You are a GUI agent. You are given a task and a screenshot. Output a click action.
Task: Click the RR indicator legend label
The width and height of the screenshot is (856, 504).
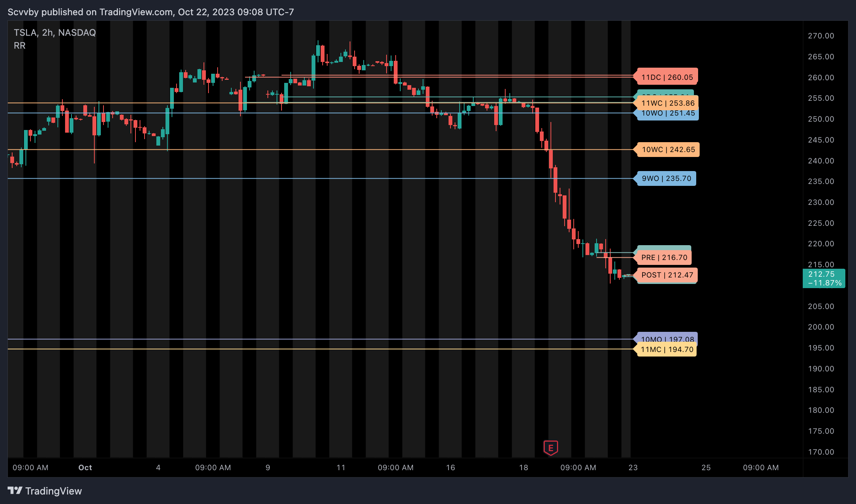tap(20, 46)
